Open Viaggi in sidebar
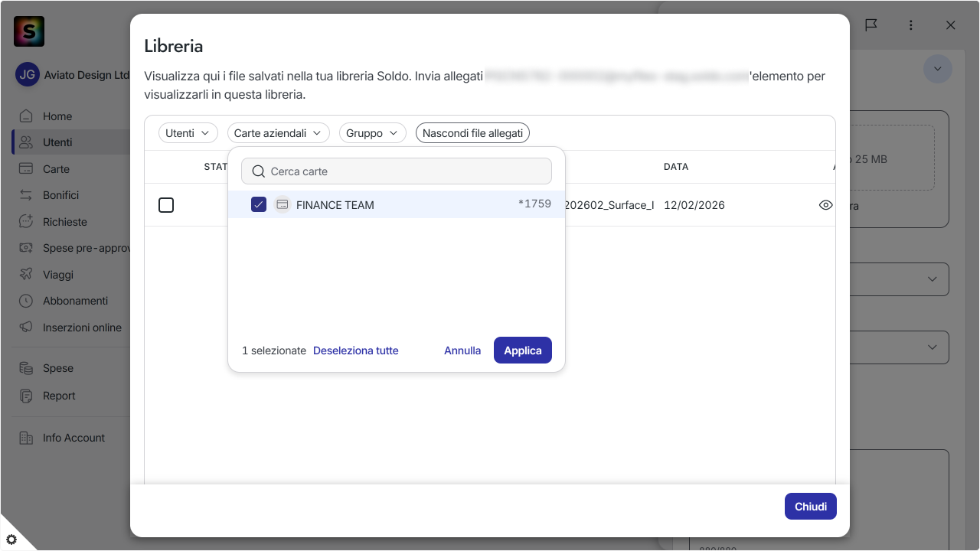Viewport: 980px width, 551px height. click(x=58, y=275)
